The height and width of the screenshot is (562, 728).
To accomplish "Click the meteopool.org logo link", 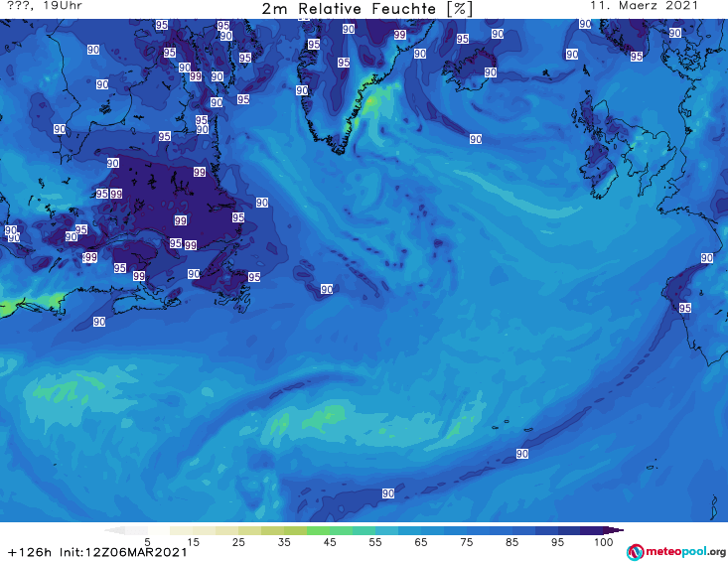I will click(x=676, y=552).
